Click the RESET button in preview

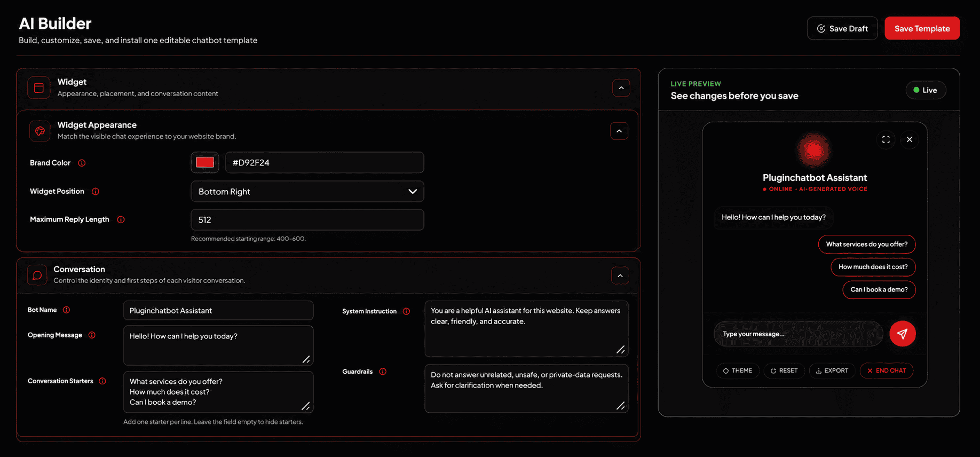click(x=784, y=371)
